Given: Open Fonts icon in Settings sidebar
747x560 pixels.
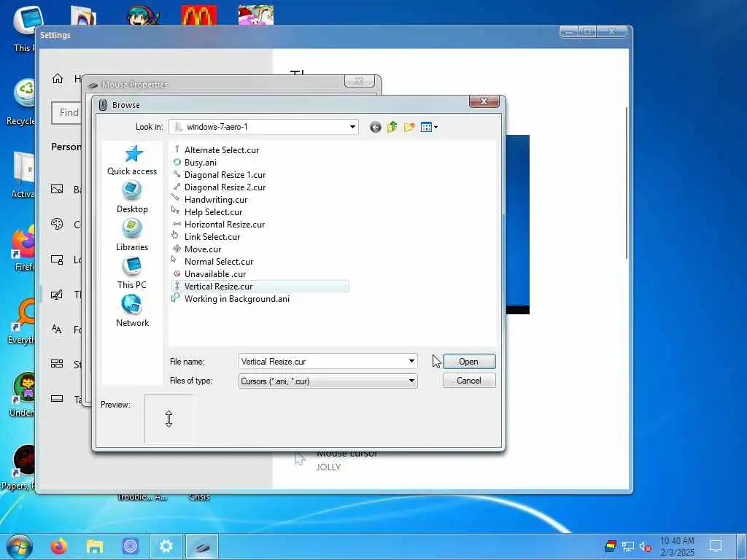Looking at the screenshot, I should tap(57, 329).
